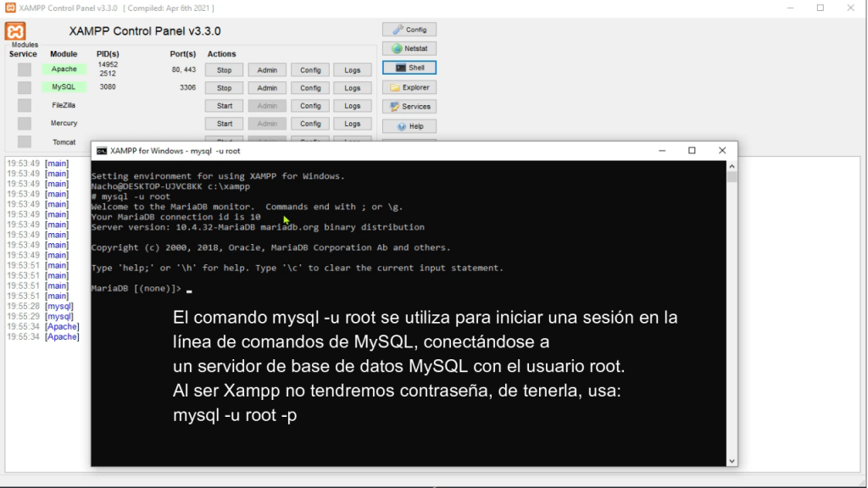The height and width of the screenshot is (488, 868).
Task: View the Apache Logs
Action: [352, 69]
